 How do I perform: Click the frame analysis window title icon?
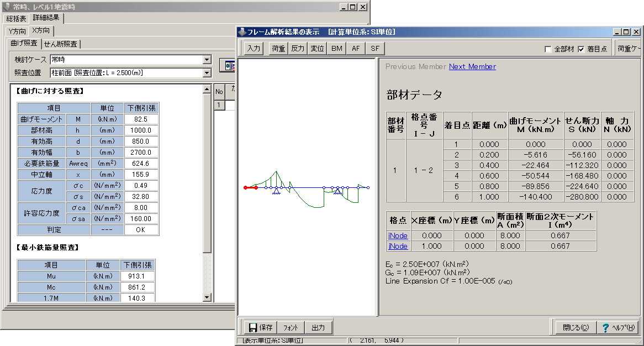click(242, 32)
